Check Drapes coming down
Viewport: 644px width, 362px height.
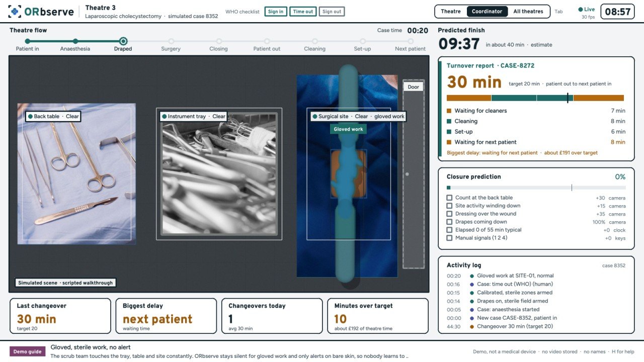pos(449,222)
